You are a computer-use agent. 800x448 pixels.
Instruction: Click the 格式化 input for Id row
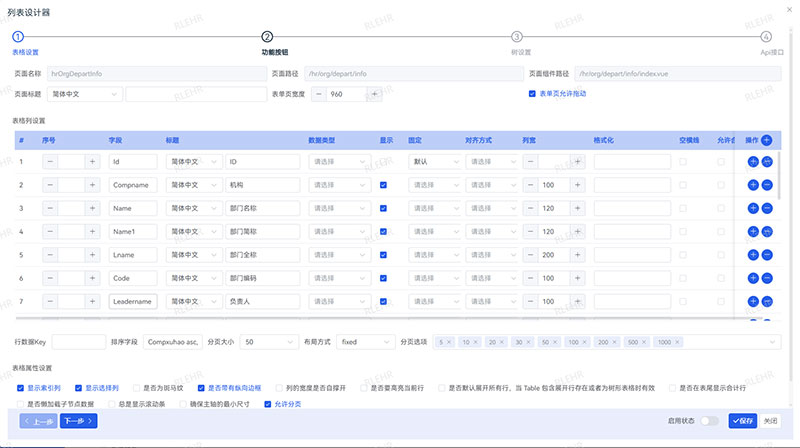[632, 162]
